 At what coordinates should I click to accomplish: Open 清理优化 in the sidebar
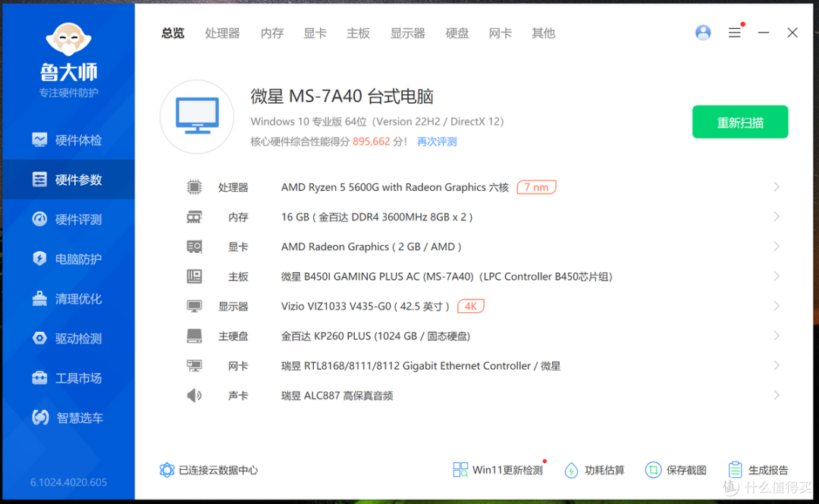(68, 299)
